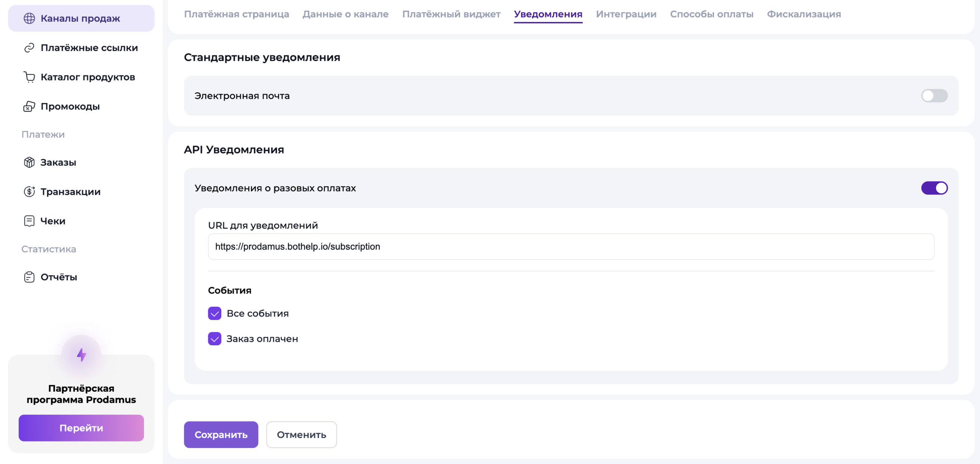Screen dimensions: 980x464
Task: Click the Статистика sidebar section label
Action: [x=49, y=249]
